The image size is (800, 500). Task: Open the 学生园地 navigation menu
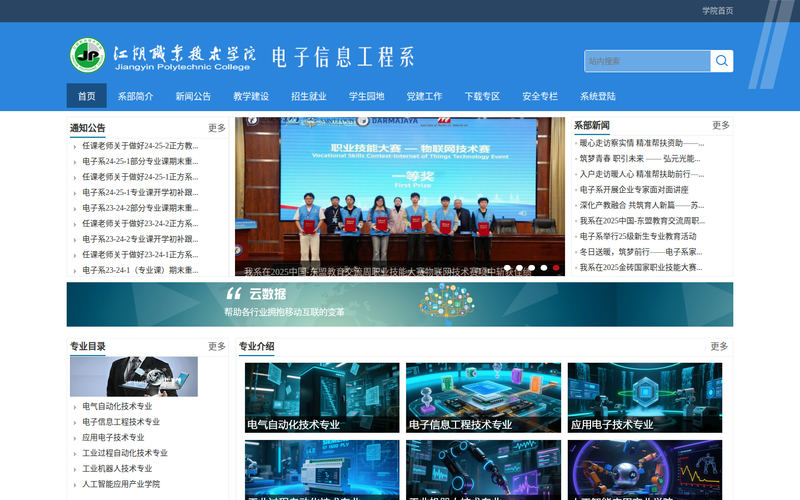point(366,96)
